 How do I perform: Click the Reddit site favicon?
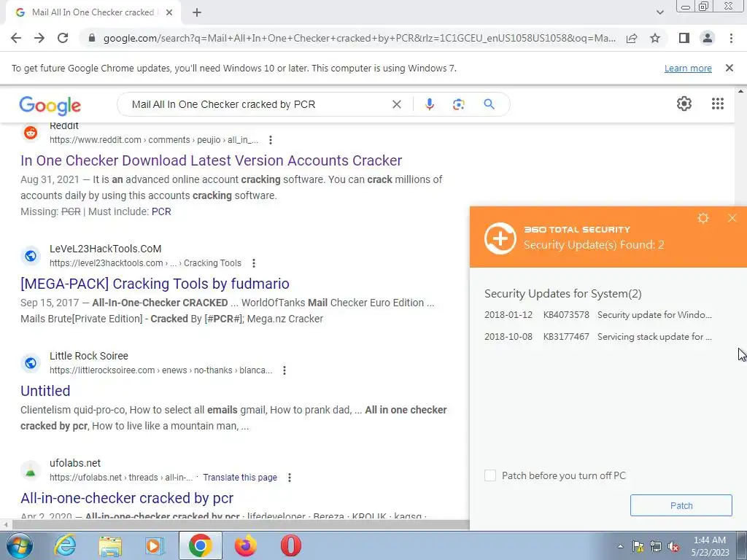[31, 133]
